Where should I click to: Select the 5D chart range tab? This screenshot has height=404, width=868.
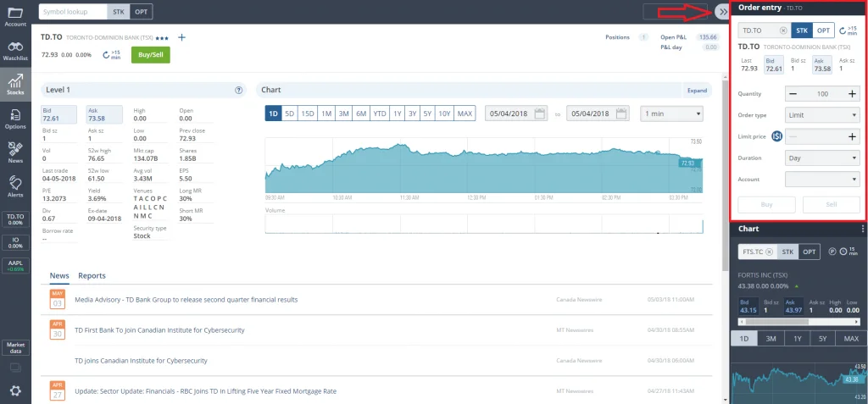click(289, 113)
